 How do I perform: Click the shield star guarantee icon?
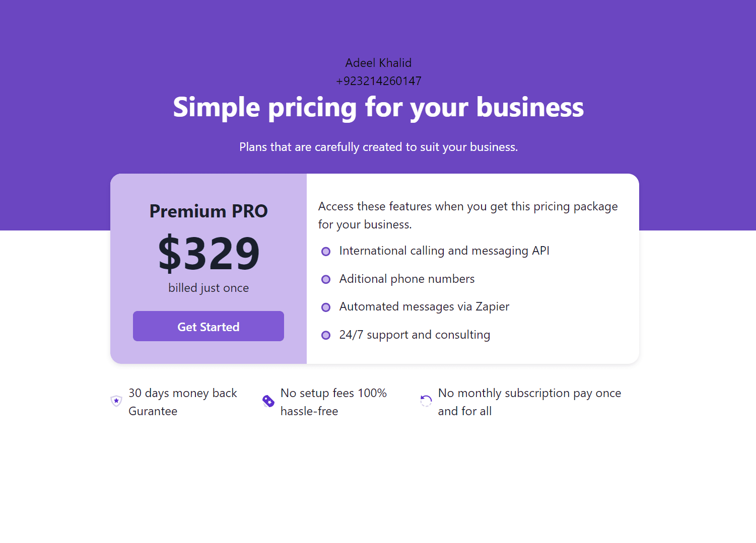pos(116,401)
